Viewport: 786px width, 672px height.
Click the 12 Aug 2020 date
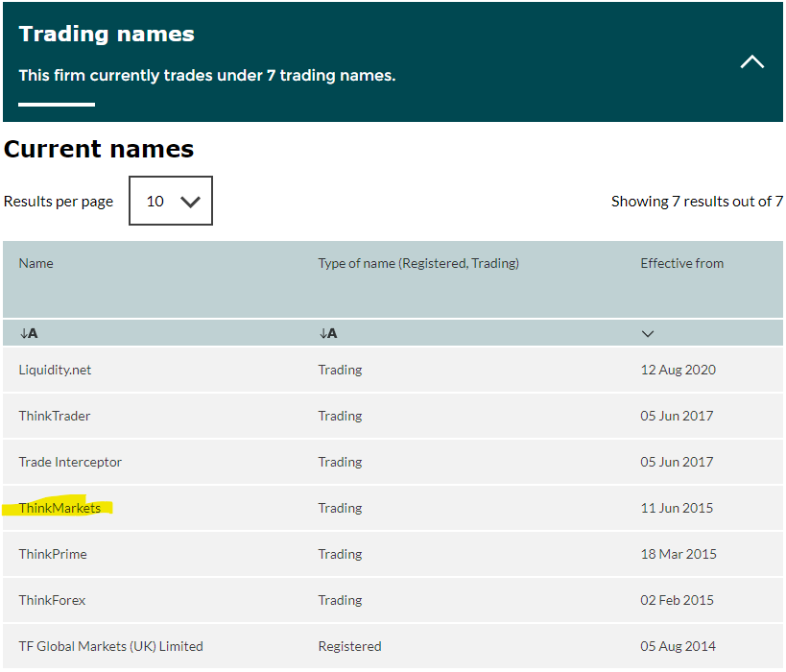click(x=679, y=371)
